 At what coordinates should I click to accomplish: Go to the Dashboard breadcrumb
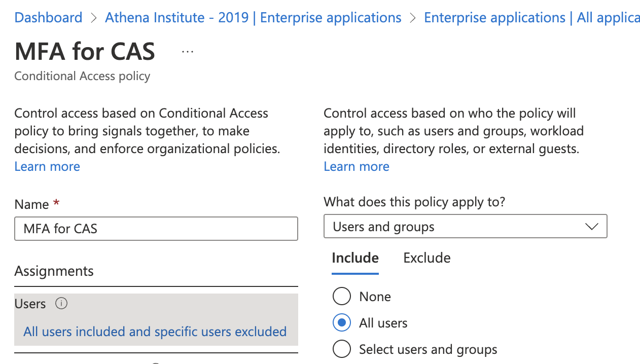pos(48,18)
